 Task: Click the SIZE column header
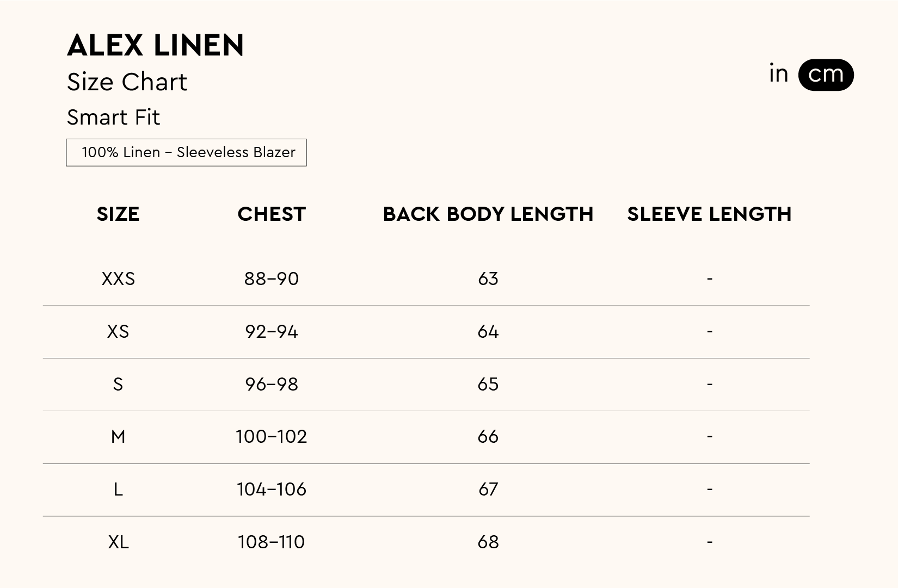click(x=118, y=214)
